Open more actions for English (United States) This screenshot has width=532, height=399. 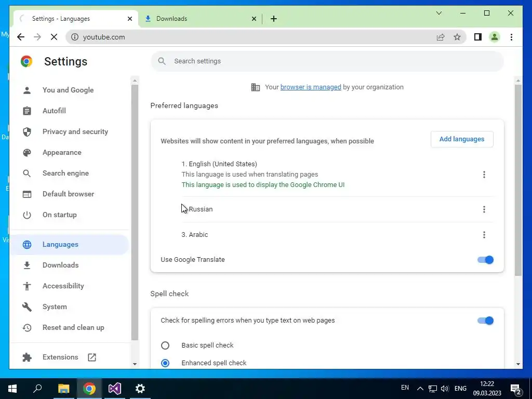(x=484, y=175)
